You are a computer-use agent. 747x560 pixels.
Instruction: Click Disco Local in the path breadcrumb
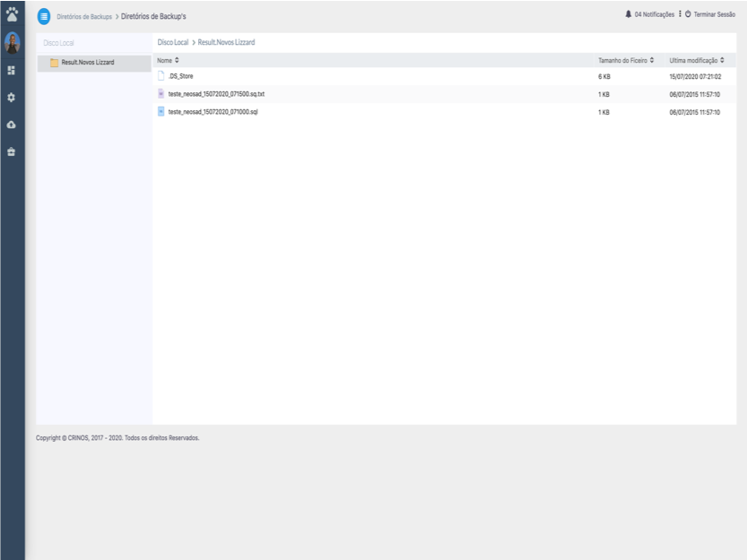coord(172,43)
